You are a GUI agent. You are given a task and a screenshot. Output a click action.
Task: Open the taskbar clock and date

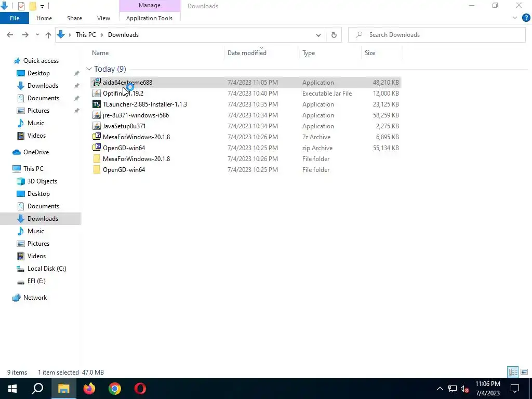487,389
